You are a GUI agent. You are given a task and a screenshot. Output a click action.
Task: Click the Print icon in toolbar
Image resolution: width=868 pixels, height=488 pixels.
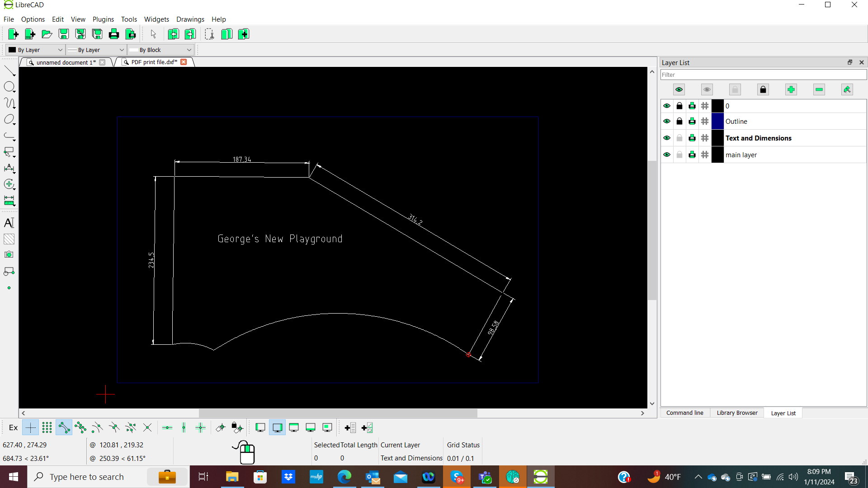pos(114,34)
